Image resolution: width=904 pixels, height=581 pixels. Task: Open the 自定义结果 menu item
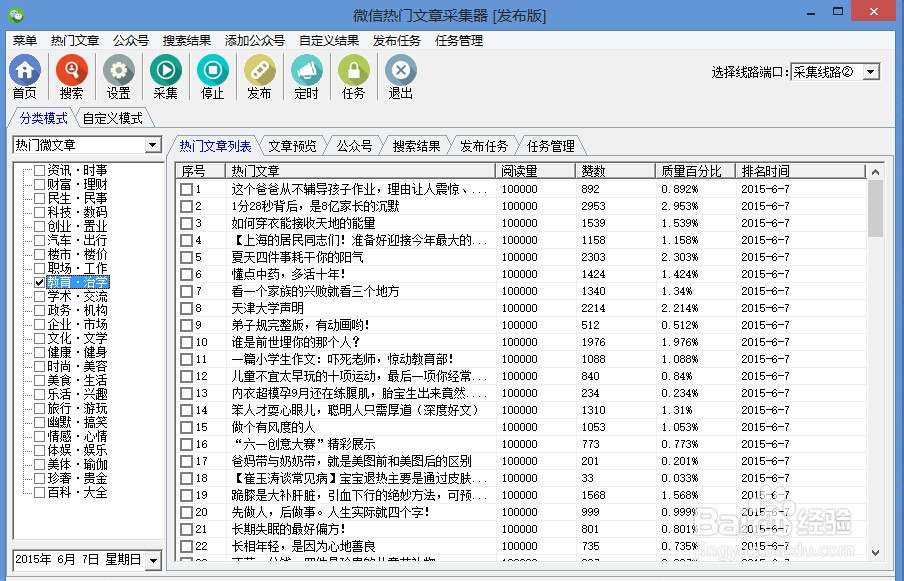329,40
